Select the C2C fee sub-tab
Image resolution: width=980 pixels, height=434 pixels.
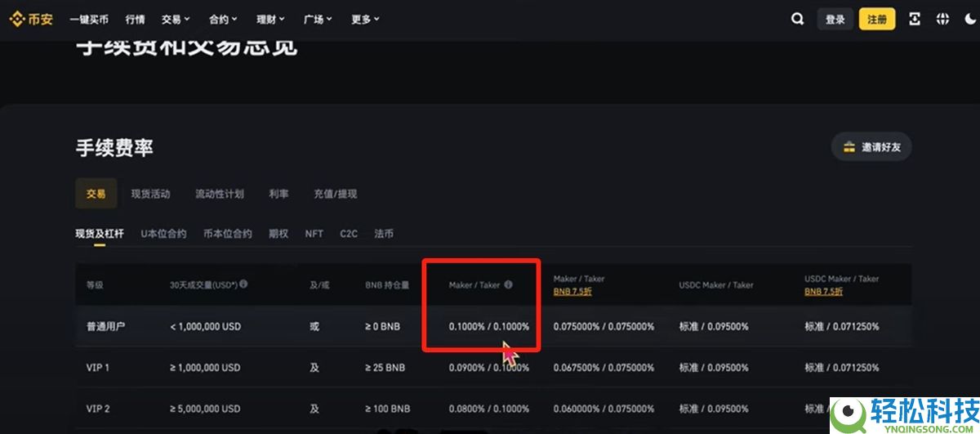(x=349, y=234)
